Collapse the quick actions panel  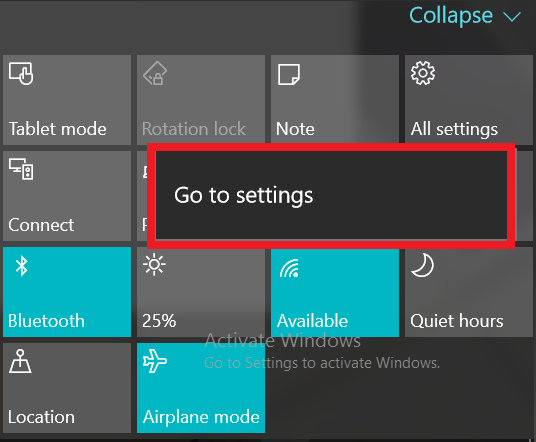465,15
